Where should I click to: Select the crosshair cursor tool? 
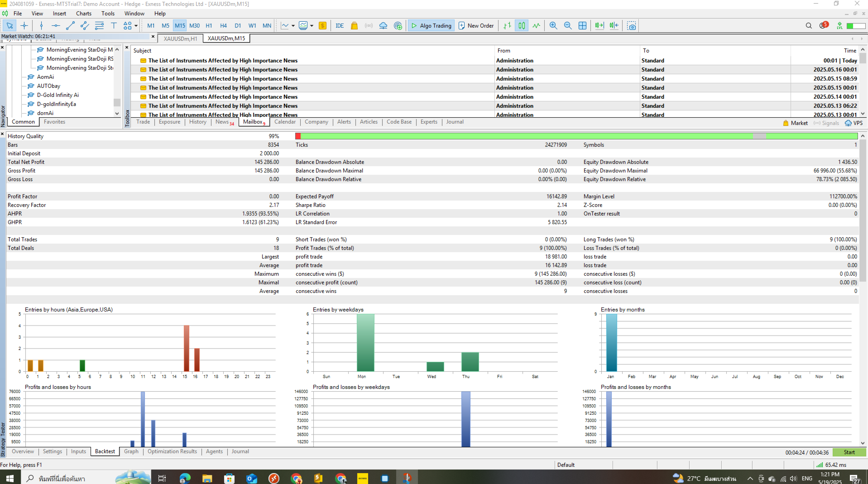[x=24, y=26]
